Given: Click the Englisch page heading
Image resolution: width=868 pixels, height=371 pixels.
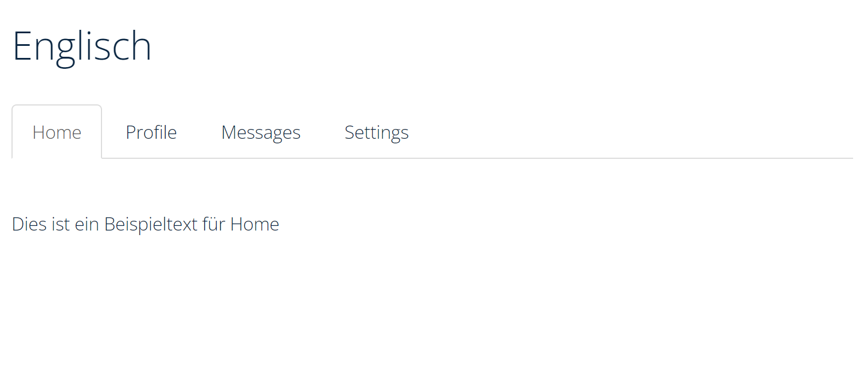Looking at the screenshot, I should [x=82, y=46].
